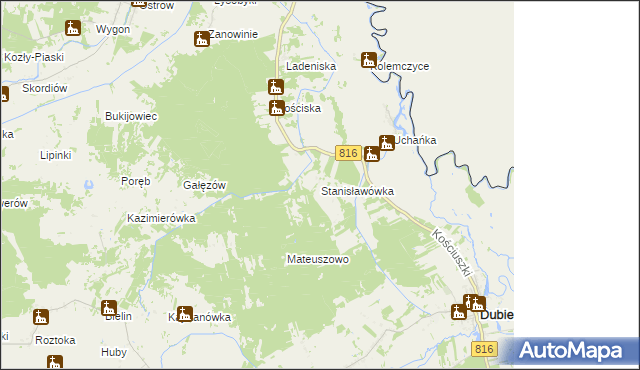640x370 pixels.
Task: Click the Gałęzów village label
Action: pos(204,186)
